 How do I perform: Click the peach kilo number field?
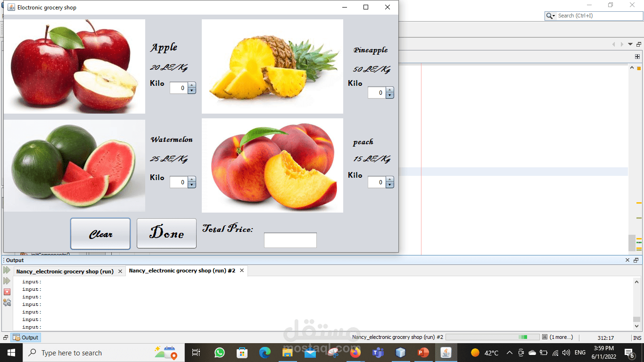pos(377,182)
